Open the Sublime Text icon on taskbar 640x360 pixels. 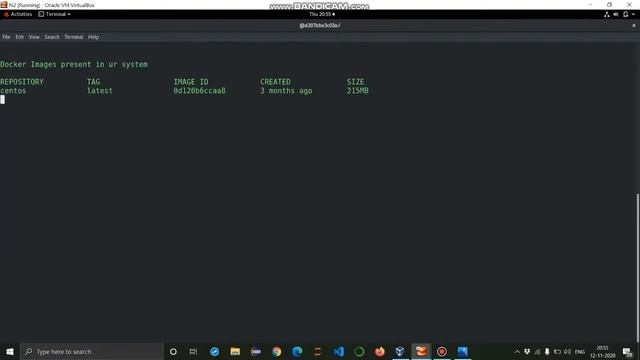pos(318,351)
